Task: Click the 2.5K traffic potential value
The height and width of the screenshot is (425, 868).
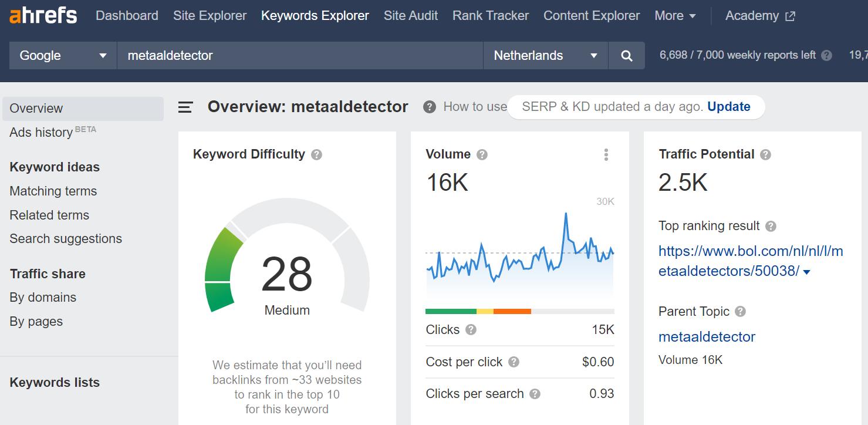Action: point(683,183)
